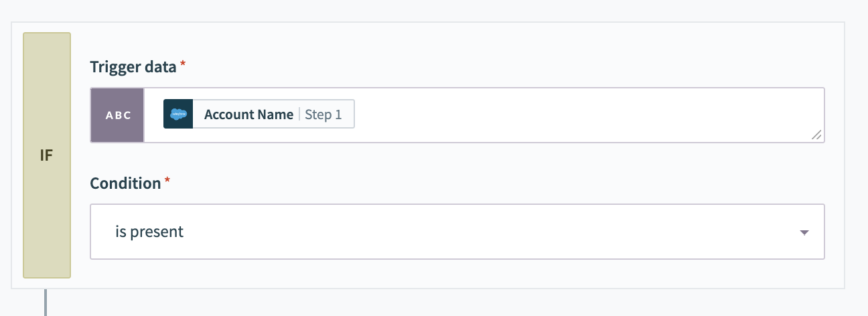Click the red asterisk beside Trigger data

184,64
